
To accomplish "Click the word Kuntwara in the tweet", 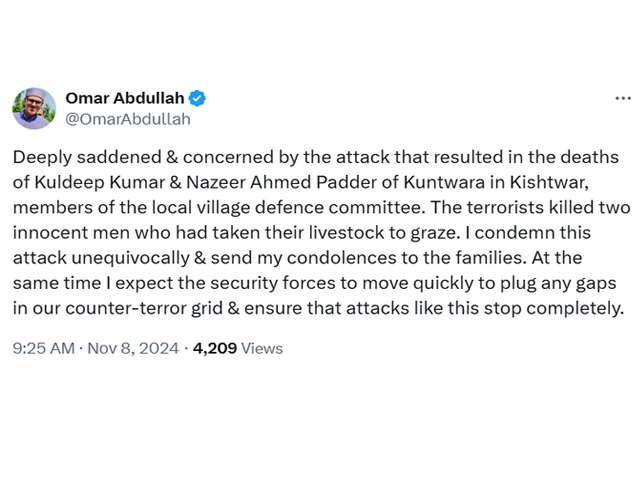I will pyautogui.click(x=444, y=182).
